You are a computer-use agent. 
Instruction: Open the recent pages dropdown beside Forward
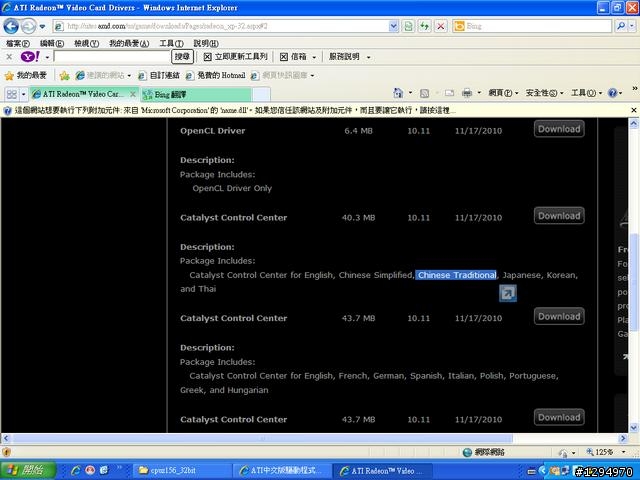[42, 27]
